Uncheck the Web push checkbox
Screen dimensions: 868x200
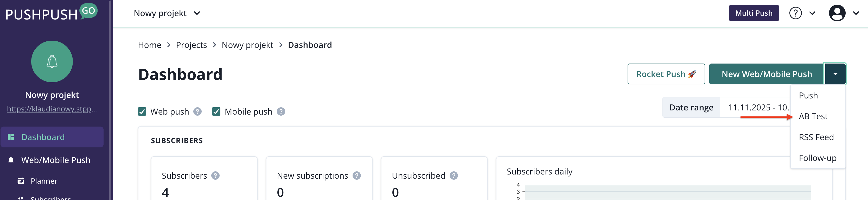coord(142,112)
